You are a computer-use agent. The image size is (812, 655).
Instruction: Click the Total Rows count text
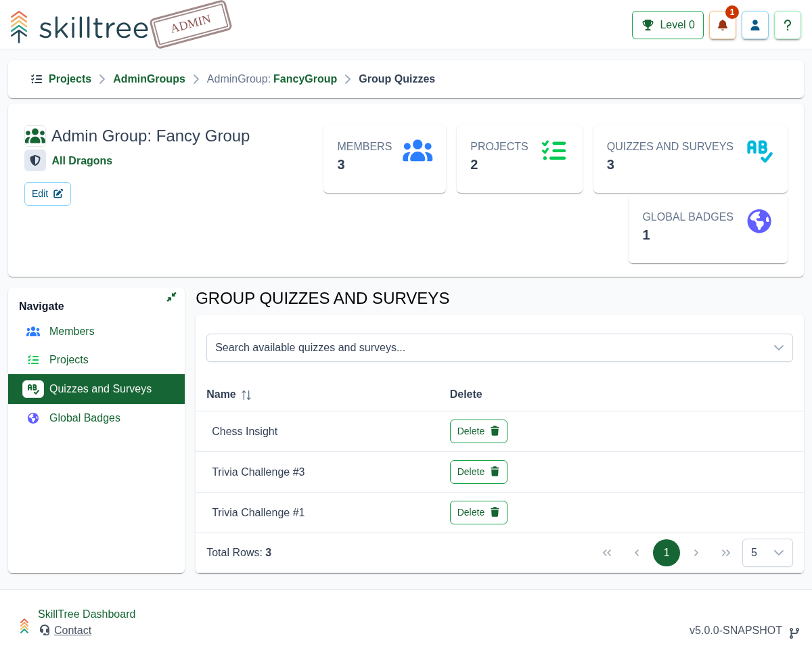pyautogui.click(x=239, y=553)
